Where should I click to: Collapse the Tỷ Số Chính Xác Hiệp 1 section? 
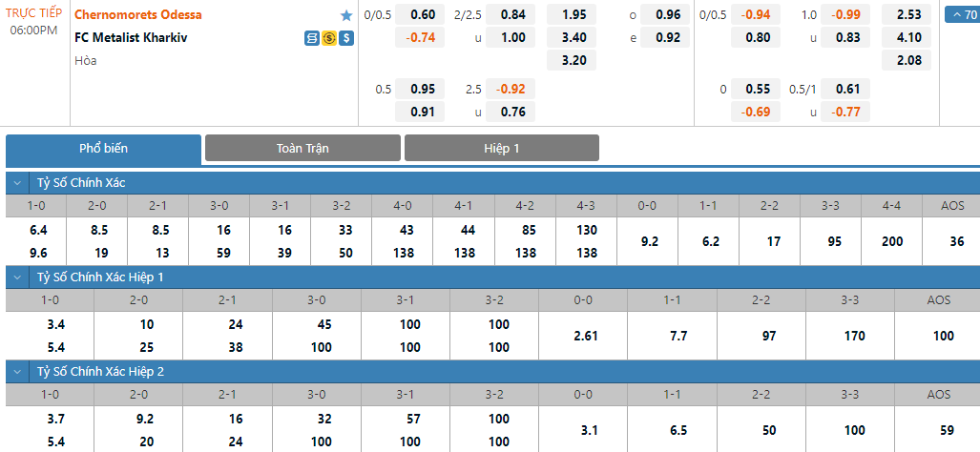click(x=17, y=277)
